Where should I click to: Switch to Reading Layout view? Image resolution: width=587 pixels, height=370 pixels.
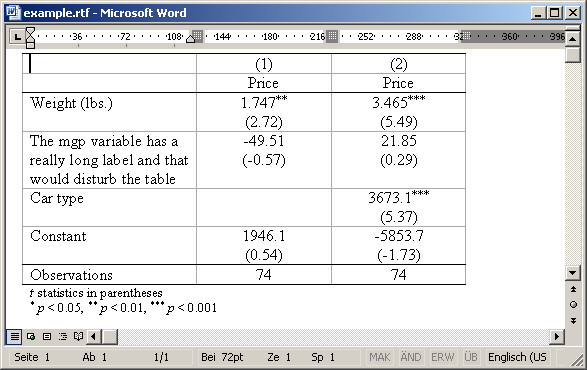pos(78,337)
